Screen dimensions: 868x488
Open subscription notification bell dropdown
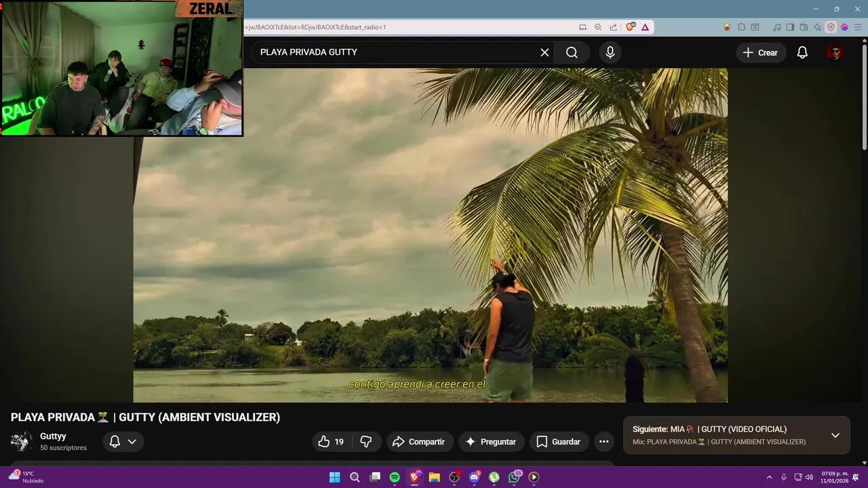point(123,442)
